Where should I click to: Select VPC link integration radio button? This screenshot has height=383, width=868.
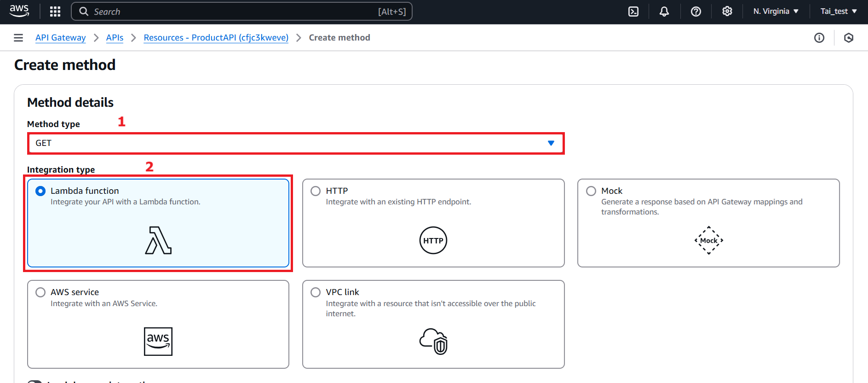(316, 292)
